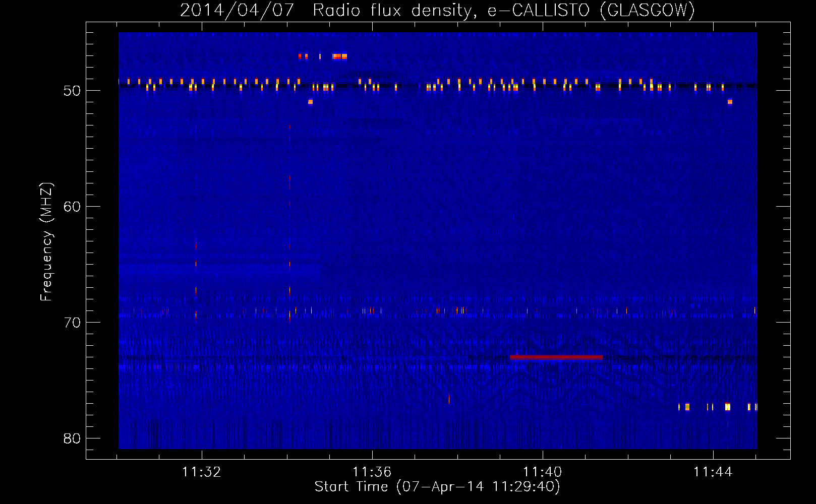The image size is (816, 504).
Task: Select the 60 frequency tick label
Action: [72, 207]
